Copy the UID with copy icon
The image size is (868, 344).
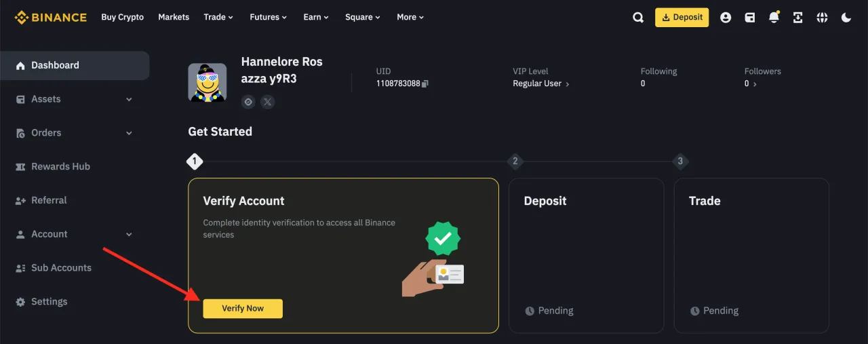[x=425, y=83]
